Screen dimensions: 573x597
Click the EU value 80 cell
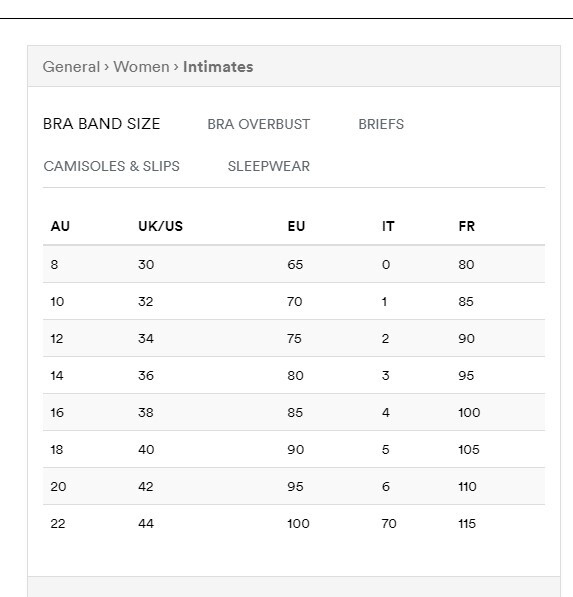[x=295, y=375]
